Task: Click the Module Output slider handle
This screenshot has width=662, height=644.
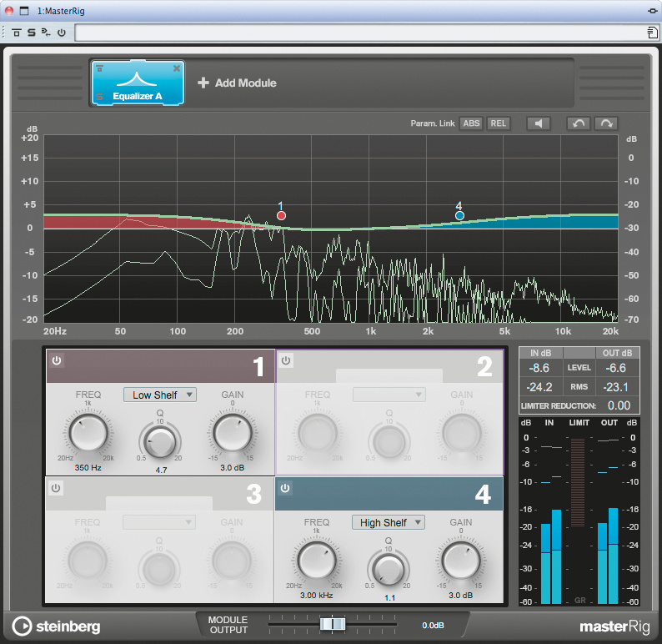Action: [x=333, y=624]
